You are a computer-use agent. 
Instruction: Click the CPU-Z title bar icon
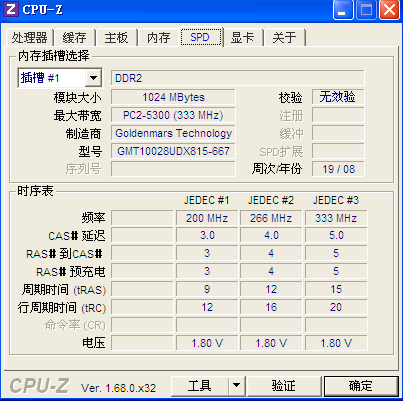(11, 9)
